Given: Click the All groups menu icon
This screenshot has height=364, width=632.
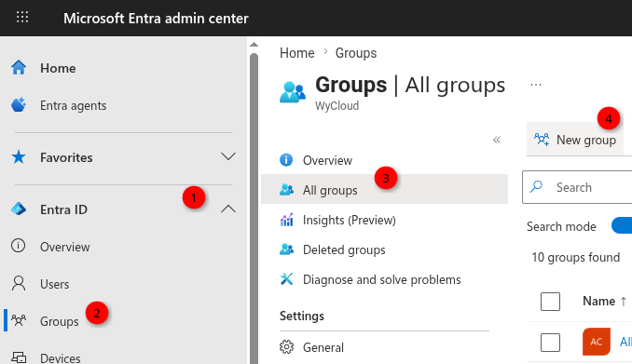Looking at the screenshot, I should pos(286,189).
